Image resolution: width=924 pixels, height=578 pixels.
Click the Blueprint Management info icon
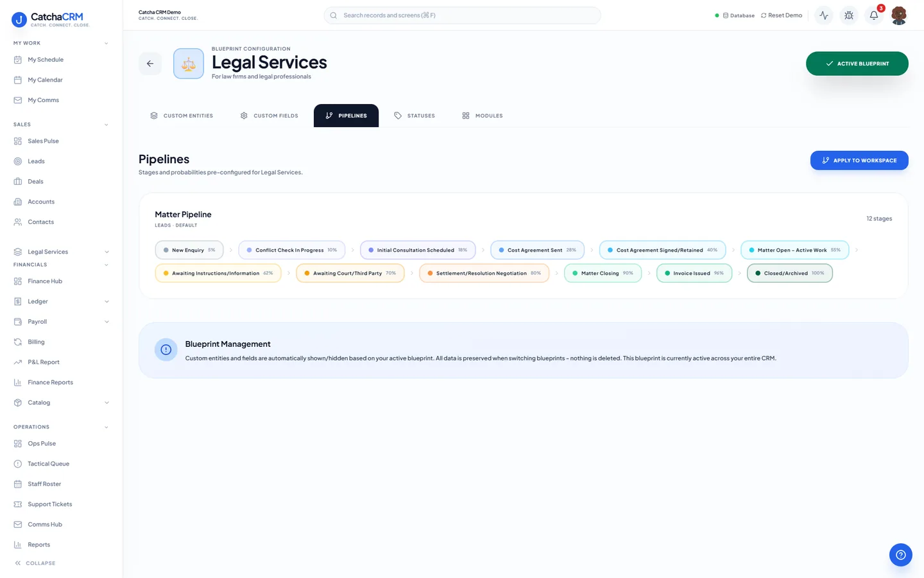pos(166,350)
